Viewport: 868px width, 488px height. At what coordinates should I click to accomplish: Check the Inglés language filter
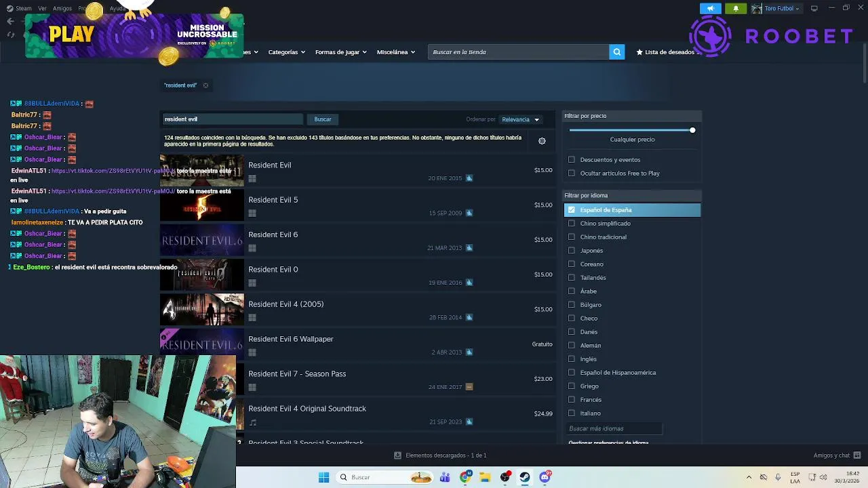[x=572, y=359]
